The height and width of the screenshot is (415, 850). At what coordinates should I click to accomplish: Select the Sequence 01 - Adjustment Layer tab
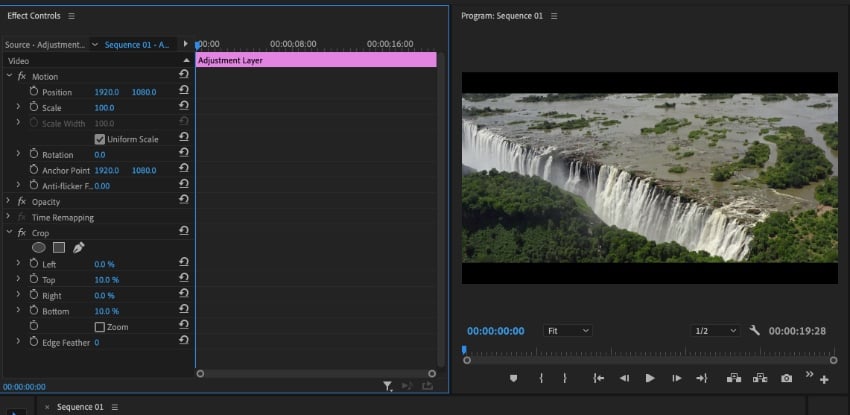[x=137, y=44]
